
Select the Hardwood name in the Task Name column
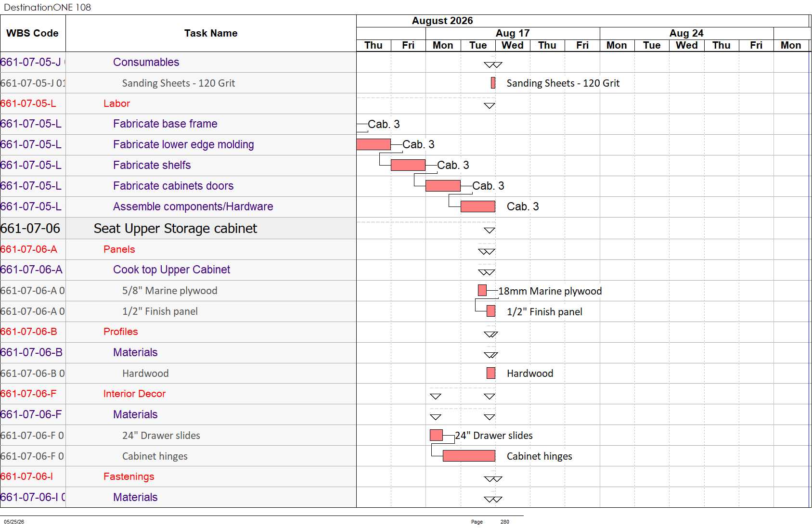point(145,373)
